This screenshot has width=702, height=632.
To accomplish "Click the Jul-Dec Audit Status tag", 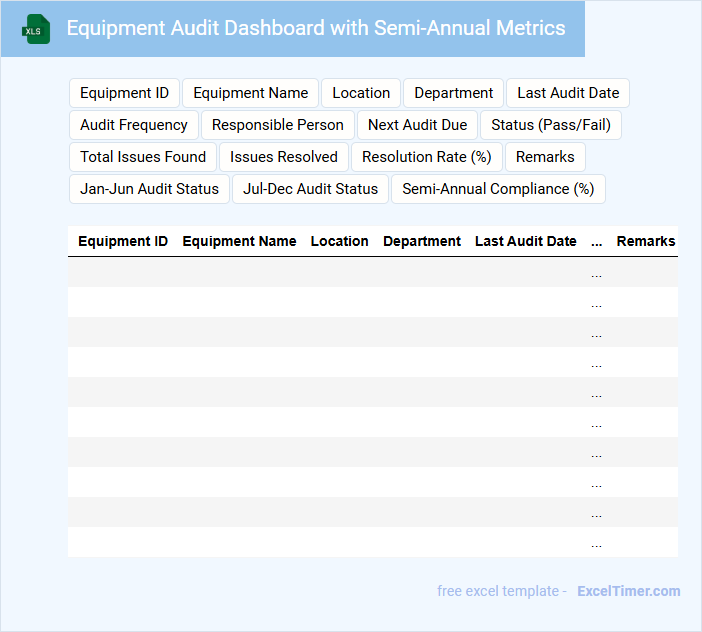I will click(x=310, y=189).
